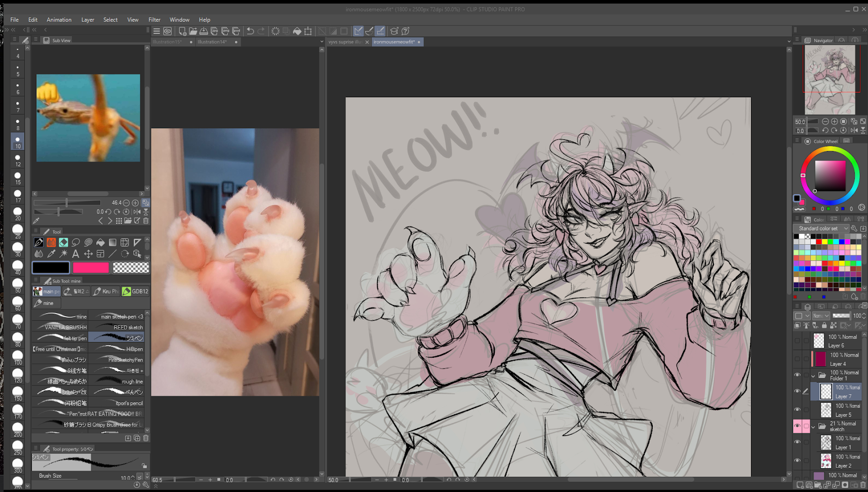The width and height of the screenshot is (868, 492).
Task: Open the layer blending mode dropdown
Action: click(821, 316)
